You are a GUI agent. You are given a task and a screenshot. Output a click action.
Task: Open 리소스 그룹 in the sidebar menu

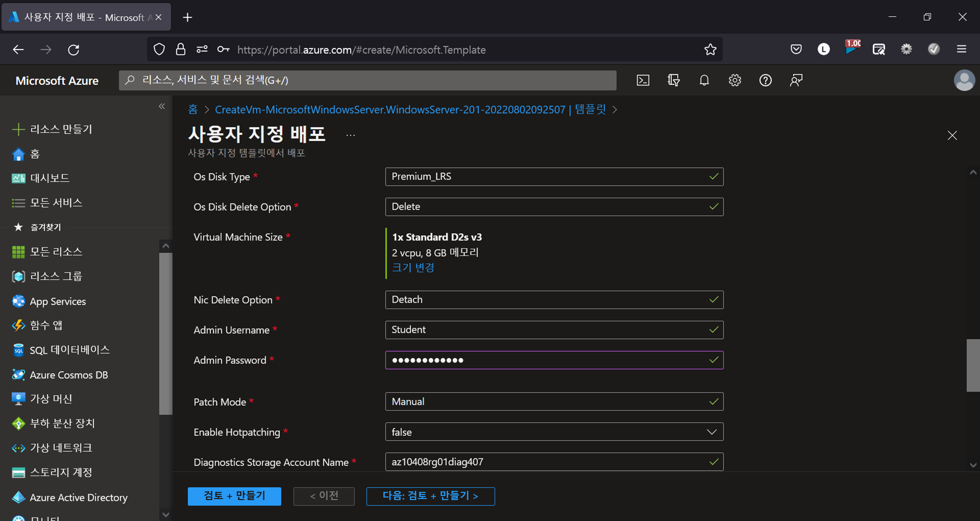pos(56,276)
